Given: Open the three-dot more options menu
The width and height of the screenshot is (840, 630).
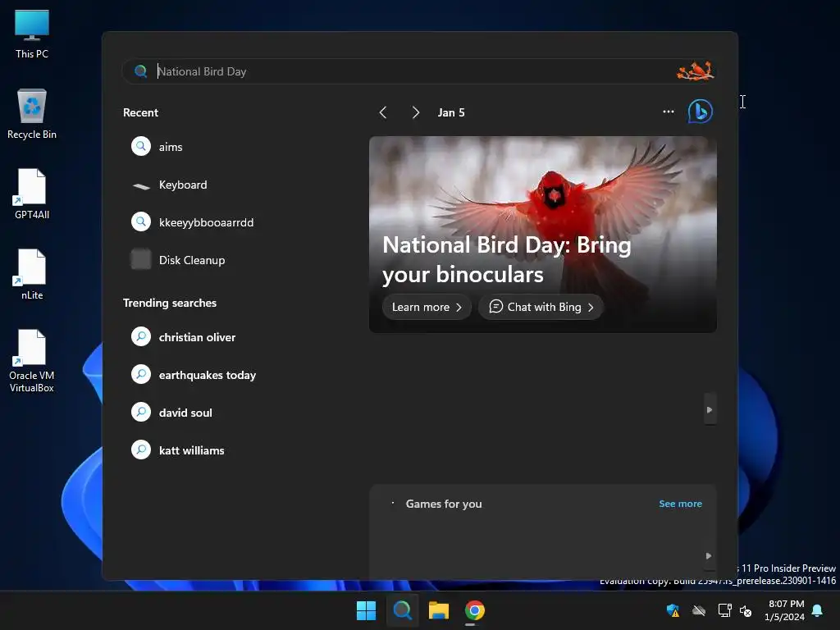Looking at the screenshot, I should tap(668, 112).
